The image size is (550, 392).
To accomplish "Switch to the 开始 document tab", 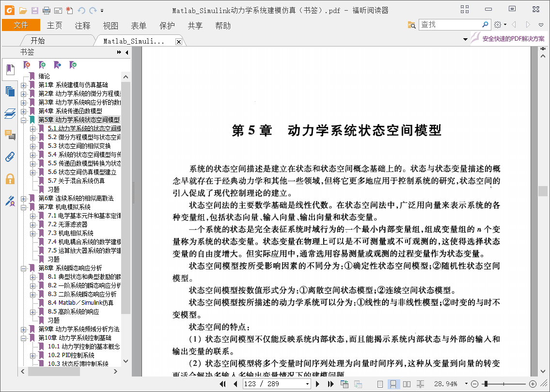I will [38, 41].
